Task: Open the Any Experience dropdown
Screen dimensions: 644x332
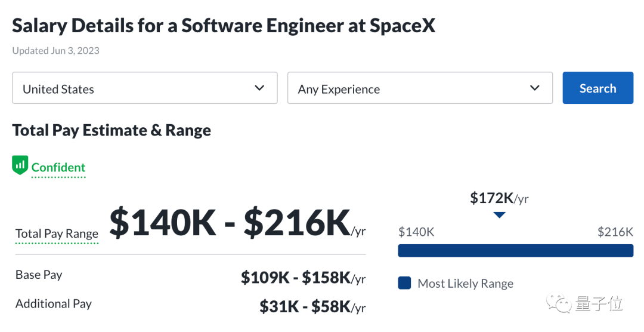Action: click(x=420, y=88)
